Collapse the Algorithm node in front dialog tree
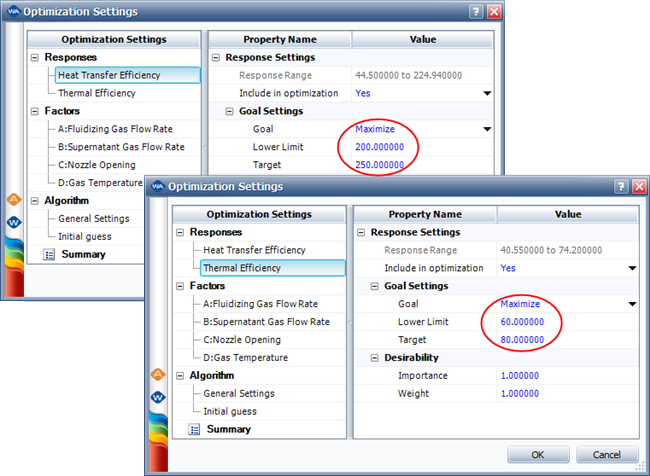 coord(180,376)
